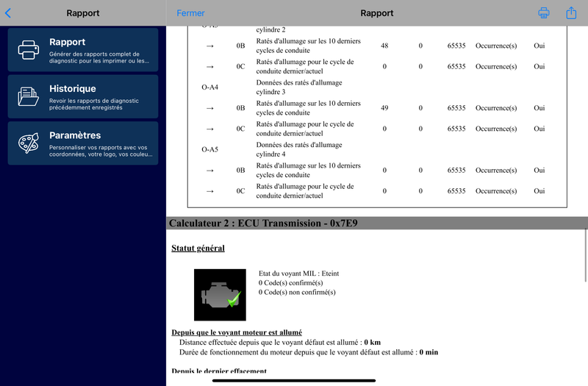
Task: Close the report with Fermer
Action: point(191,13)
